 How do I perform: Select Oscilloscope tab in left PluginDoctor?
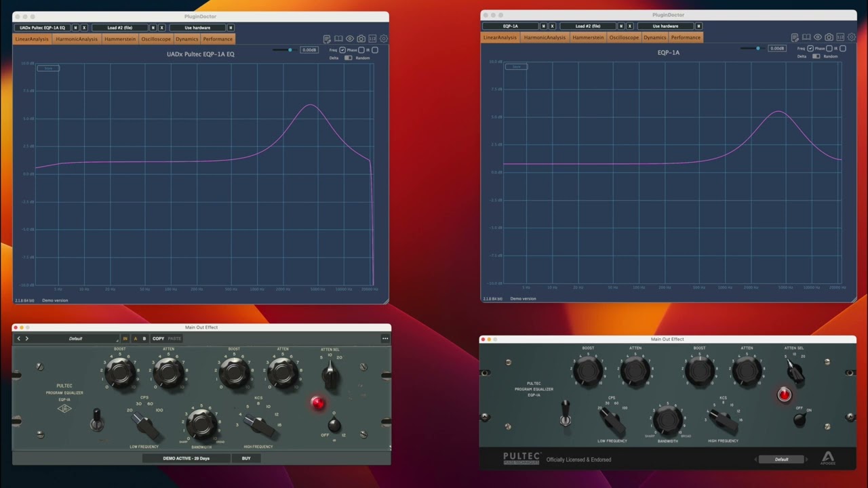(x=156, y=39)
